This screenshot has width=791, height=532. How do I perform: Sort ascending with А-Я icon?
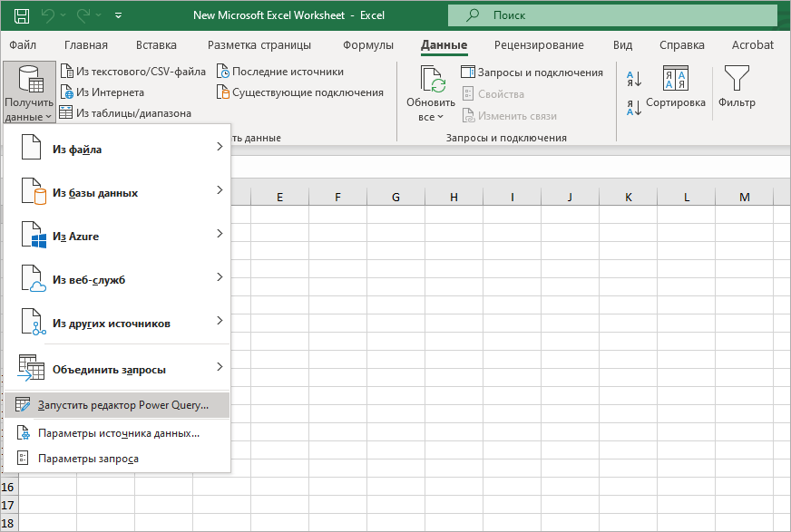click(x=634, y=79)
